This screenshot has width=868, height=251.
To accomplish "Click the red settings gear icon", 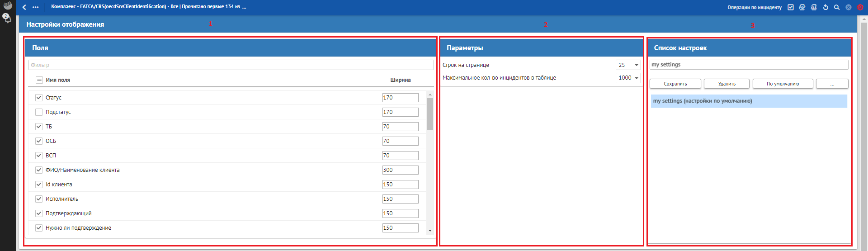I will pyautogui.click(x=860, y=7).
